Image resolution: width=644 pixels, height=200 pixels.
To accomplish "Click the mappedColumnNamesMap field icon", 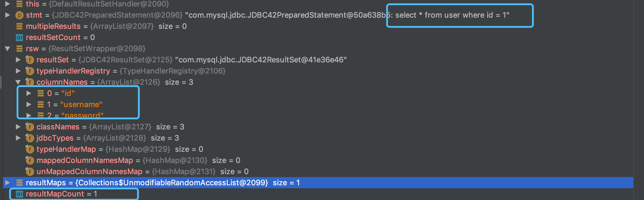I will coord(30,160).
